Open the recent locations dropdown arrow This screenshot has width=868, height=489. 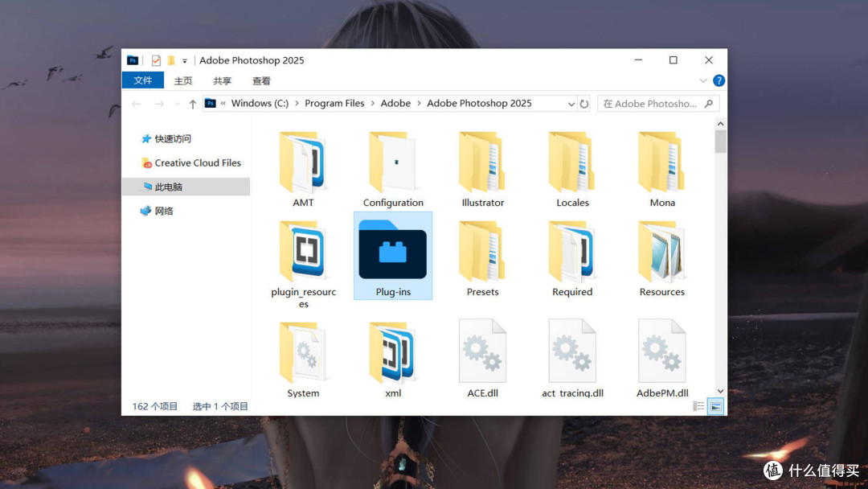tap(177, 104)
